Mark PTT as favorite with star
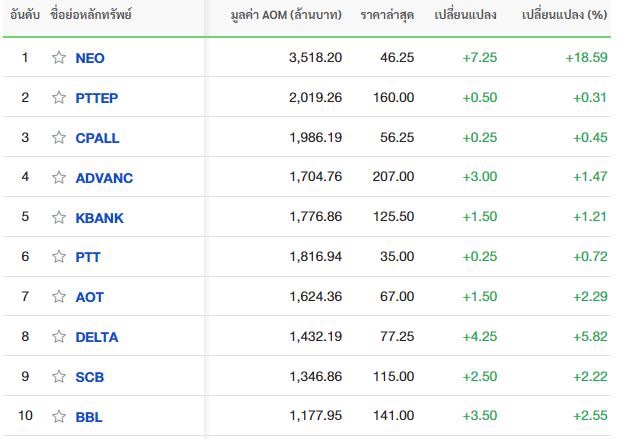The height and width of the screenshot is (439, 627). 59,256
